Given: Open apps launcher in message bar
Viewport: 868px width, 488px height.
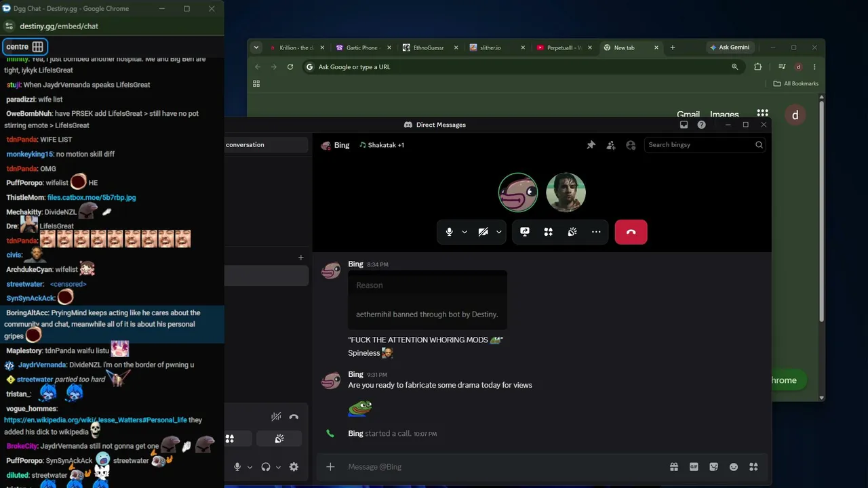Looking at the screenshot, I should (753, 466).
